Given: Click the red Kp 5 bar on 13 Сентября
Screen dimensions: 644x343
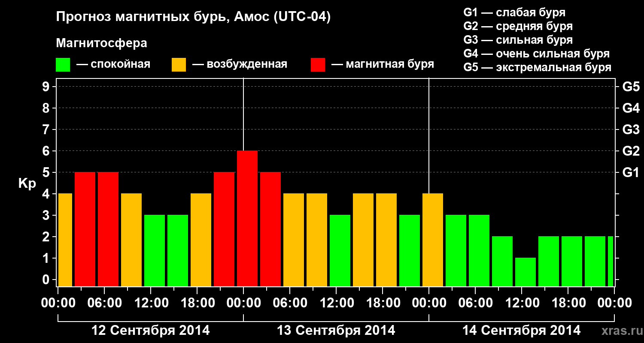Looking at the screenshot, I should [270, 229].
